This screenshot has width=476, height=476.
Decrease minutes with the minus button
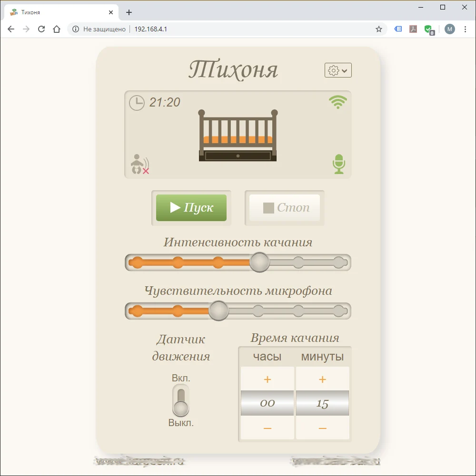click(323, 428)
